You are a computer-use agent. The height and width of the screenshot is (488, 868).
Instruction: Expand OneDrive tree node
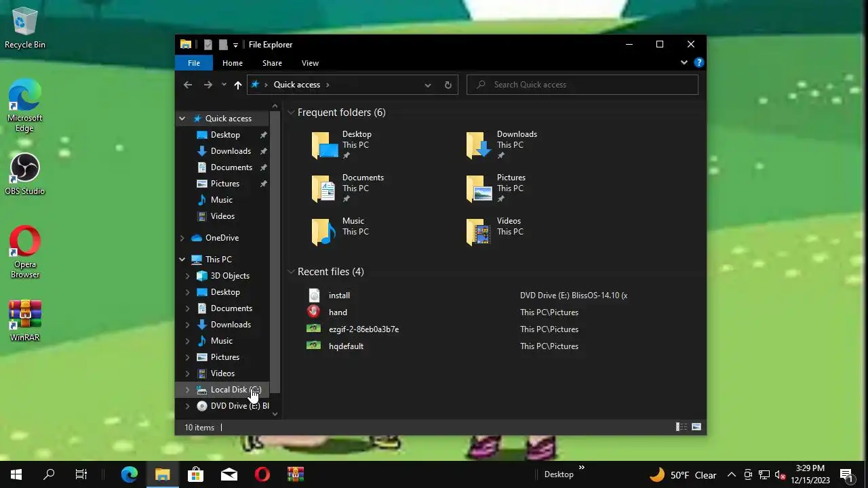[182, 238]
